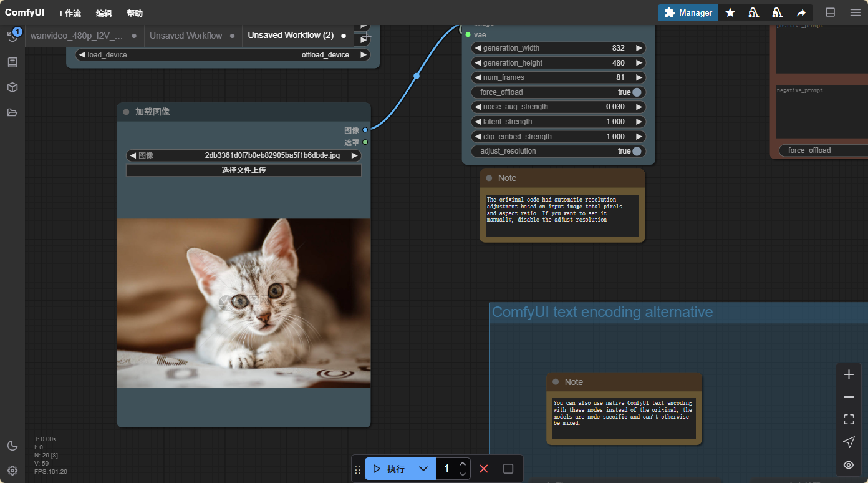Screen dimensions: 868x483
Task: Click the ComfyUI logo text
Action: coord(24,12)
